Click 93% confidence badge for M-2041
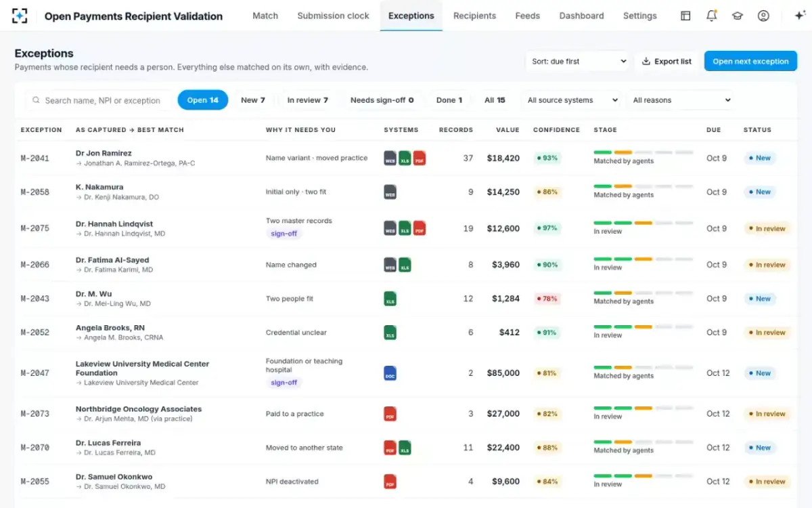 [547, 158]
